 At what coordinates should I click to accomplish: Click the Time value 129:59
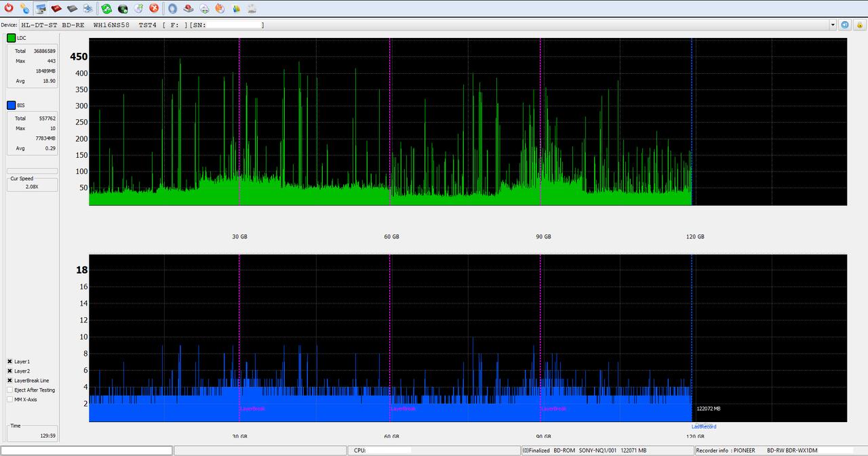[48, 436]
